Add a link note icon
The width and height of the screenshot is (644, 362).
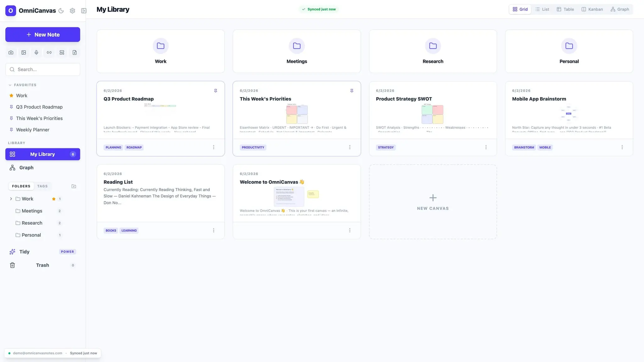(x=49, y=52)
